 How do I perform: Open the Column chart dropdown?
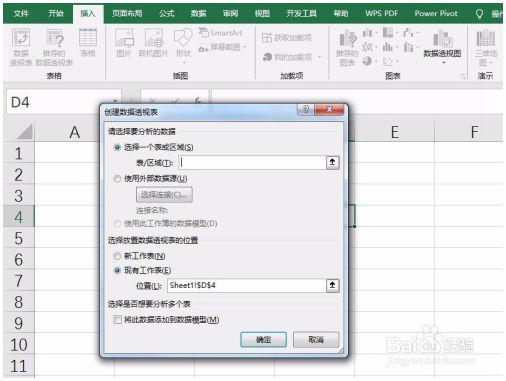[369, 33]
